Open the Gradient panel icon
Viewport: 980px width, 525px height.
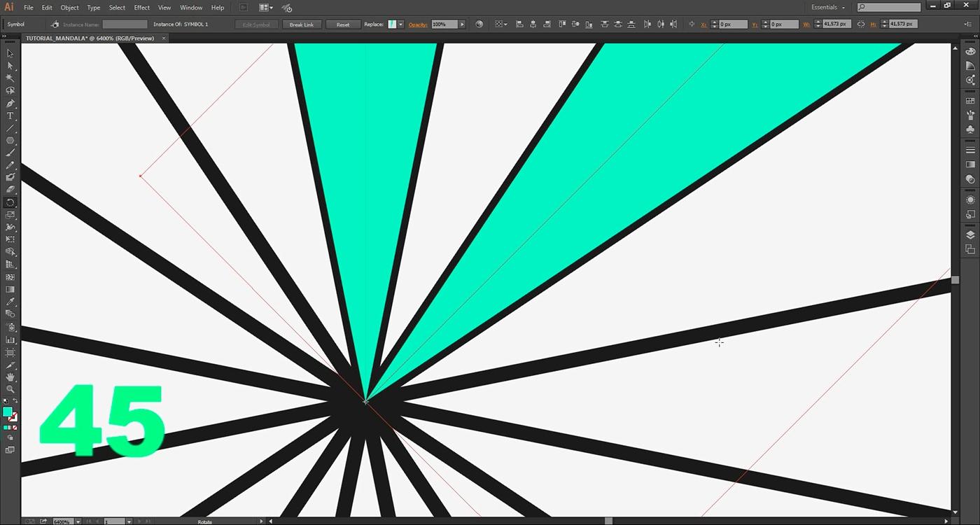(x=970, y=164)
